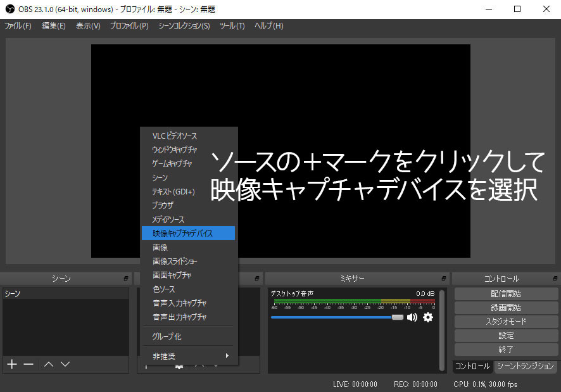Open the ヘルプ(H) menu
This screenshot has height=392, width=561.
268,26
